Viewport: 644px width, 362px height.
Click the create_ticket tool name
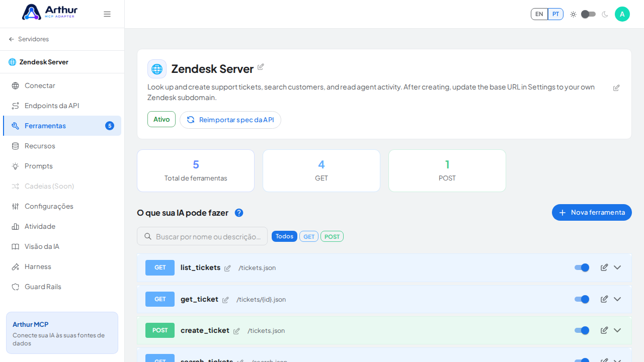click(x=205, y=330)
